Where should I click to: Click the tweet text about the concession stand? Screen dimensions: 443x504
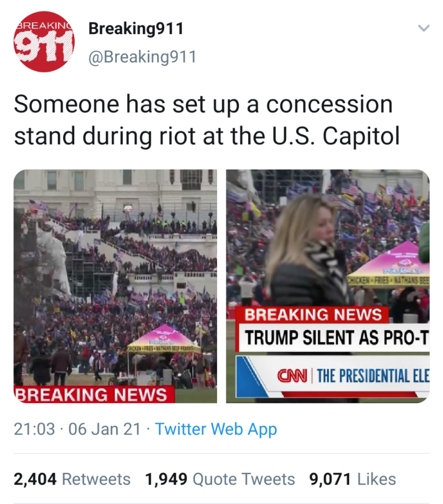[x=206, y=120]
